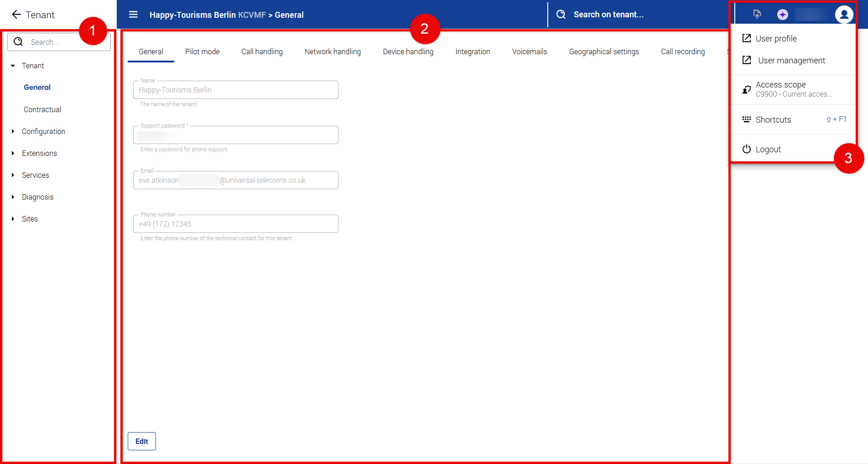This screenshot has height=464, width=868.
Task: Click the pin icon in top bar
Action: (x=757, y=15)
